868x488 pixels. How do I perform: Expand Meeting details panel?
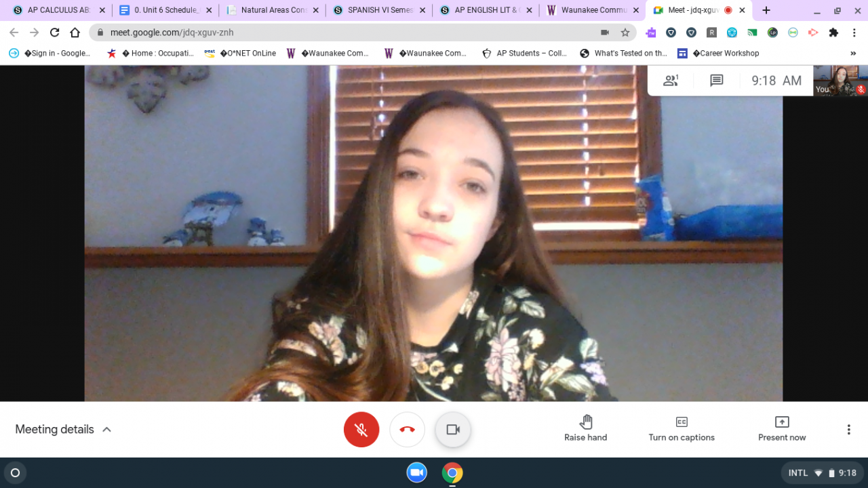pos(63,430)
